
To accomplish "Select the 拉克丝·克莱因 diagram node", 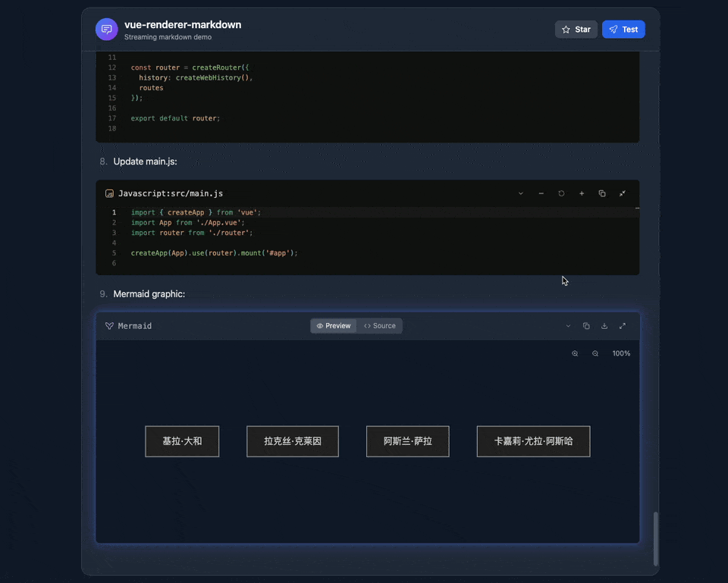I will coord(293,441).
